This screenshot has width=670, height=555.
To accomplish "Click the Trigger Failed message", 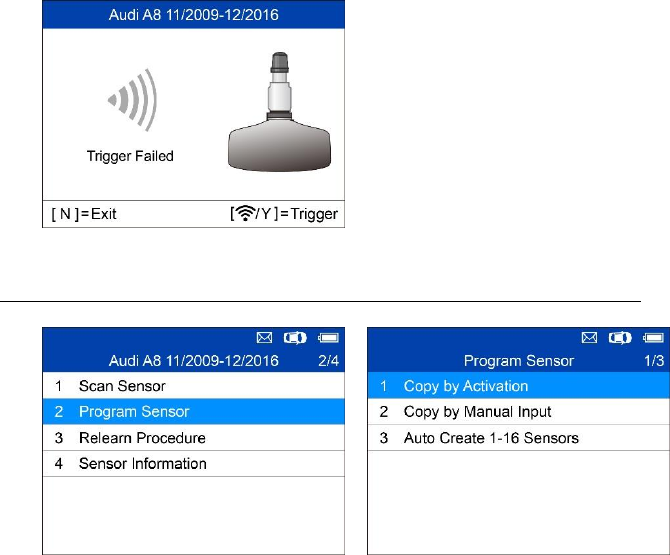I will pos(130,156).
